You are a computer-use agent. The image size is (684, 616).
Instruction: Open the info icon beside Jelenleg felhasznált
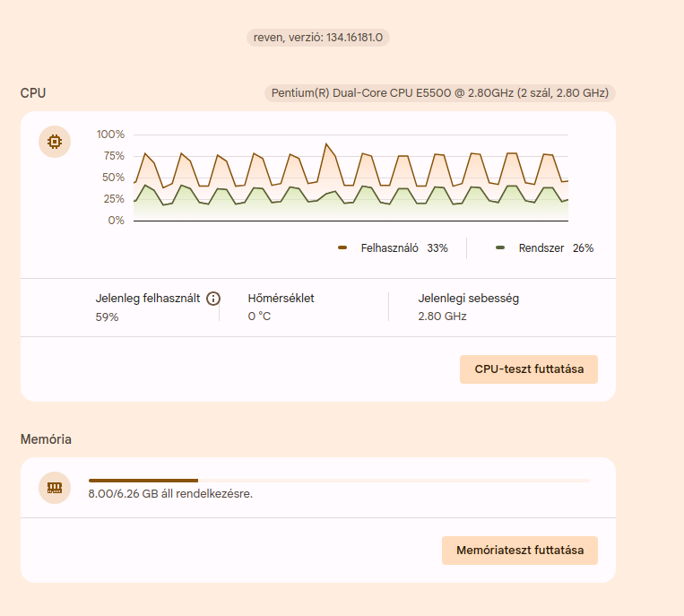click(213, 299)
